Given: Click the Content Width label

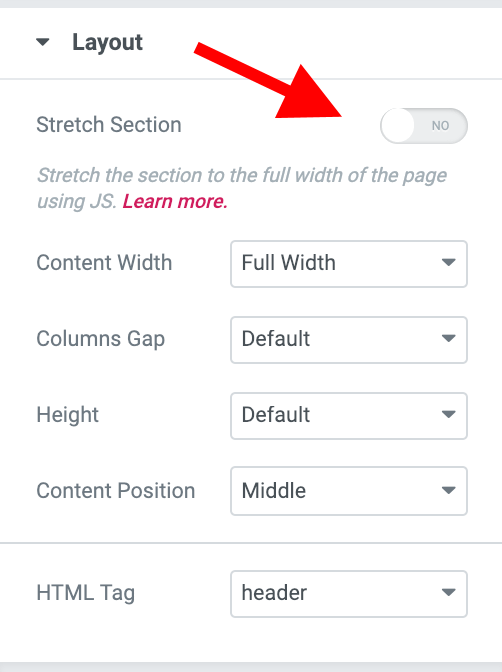Looking at the screenshot, I should tap(104, 263).
